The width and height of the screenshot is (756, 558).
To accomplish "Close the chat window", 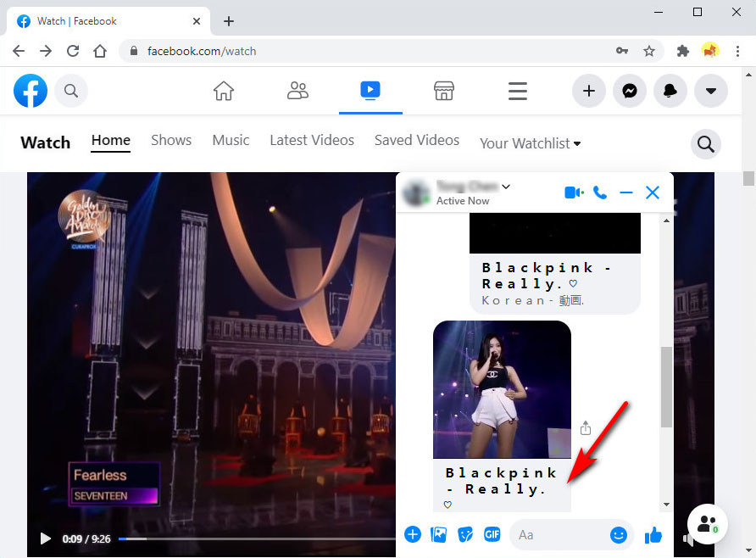I will coord(653,193).
